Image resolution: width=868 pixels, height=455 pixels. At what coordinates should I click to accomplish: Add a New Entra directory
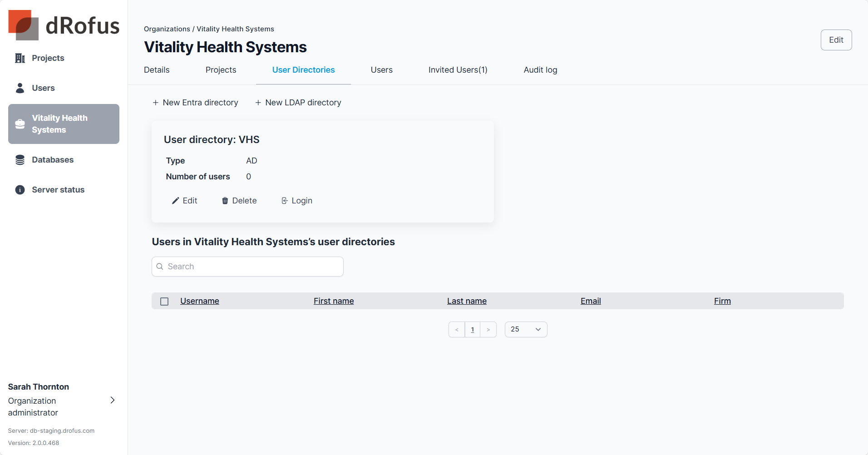[195, 103]
